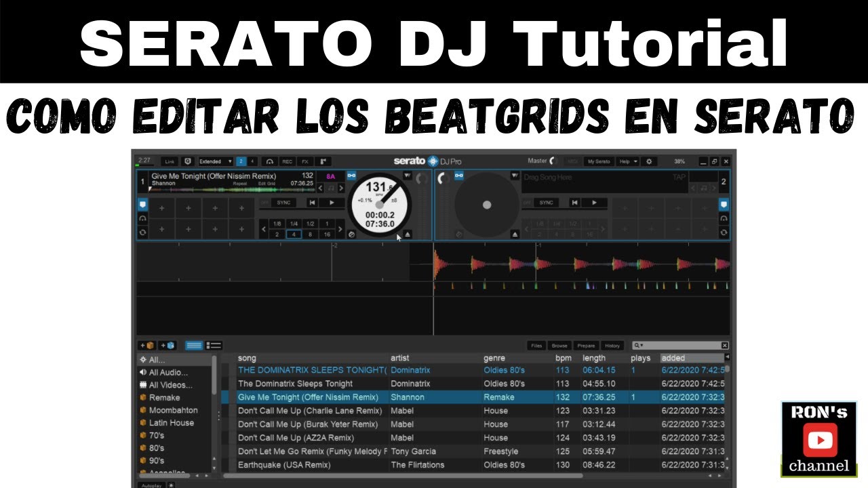The height and width of the screenshot is (488, 868).
Task: Toggle Autoplay at bottom of library
Action: pyautogui.click(x=151, y=485)
